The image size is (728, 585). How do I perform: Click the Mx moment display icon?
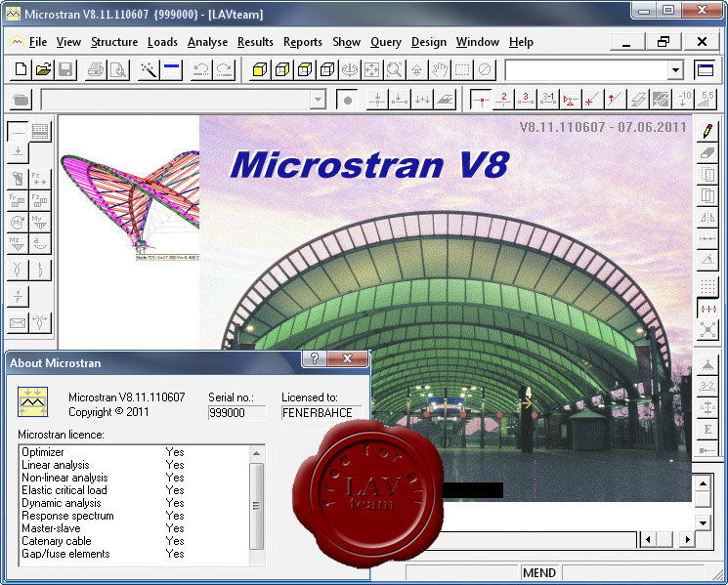tap(18, 223)
